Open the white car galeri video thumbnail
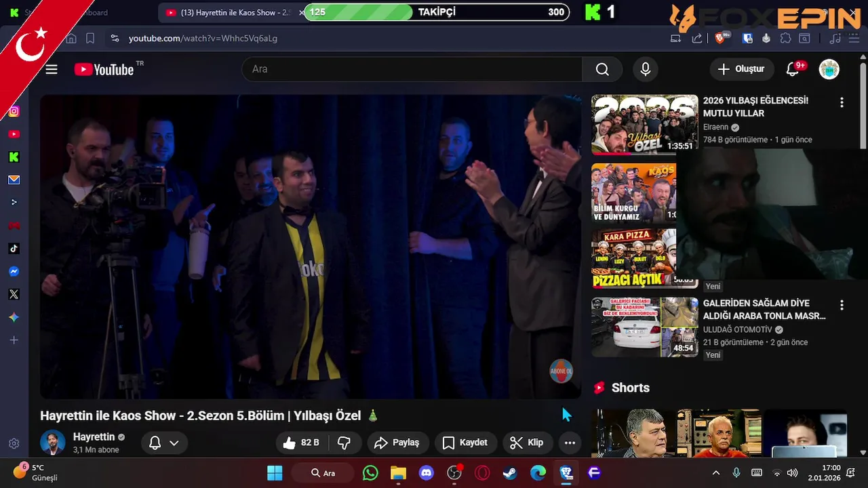The width and height of the screenshot is (868, 488). (x=644, y=327)
